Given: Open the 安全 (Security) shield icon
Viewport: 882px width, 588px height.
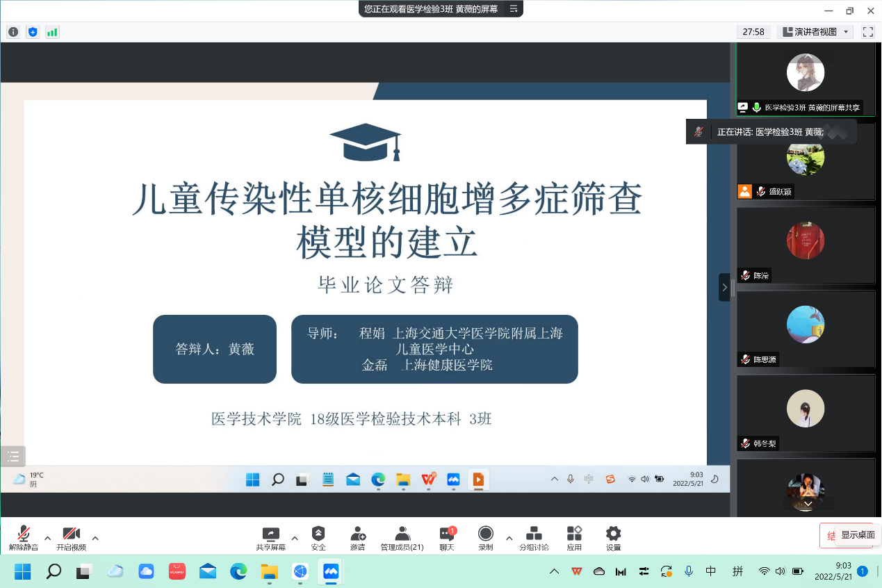Looking at the screenshot, I should point(318,537).
